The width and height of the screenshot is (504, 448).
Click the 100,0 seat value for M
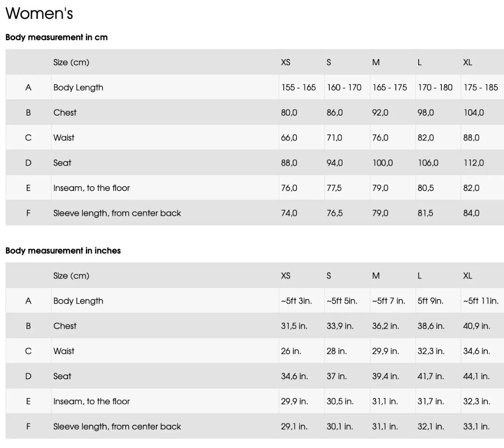[x=383, y=163]
